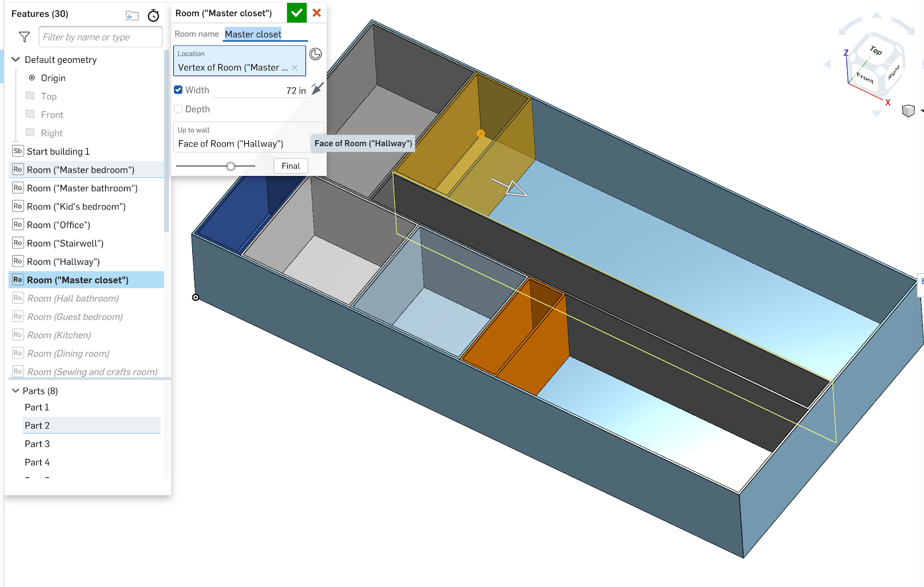Open the render mode cube icon
Viewport: 924px width, 587px height.
[908, 111]
